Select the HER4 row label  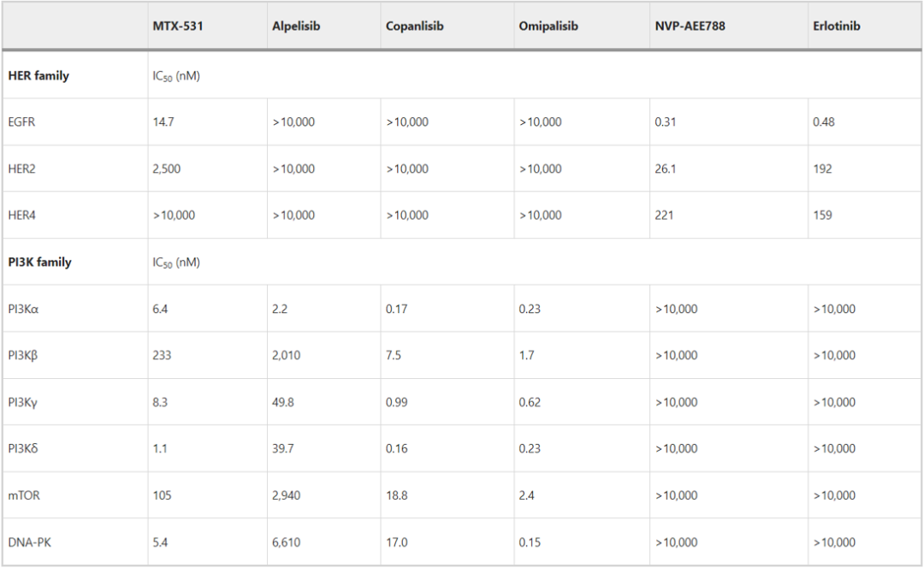(x=21, y=215)
